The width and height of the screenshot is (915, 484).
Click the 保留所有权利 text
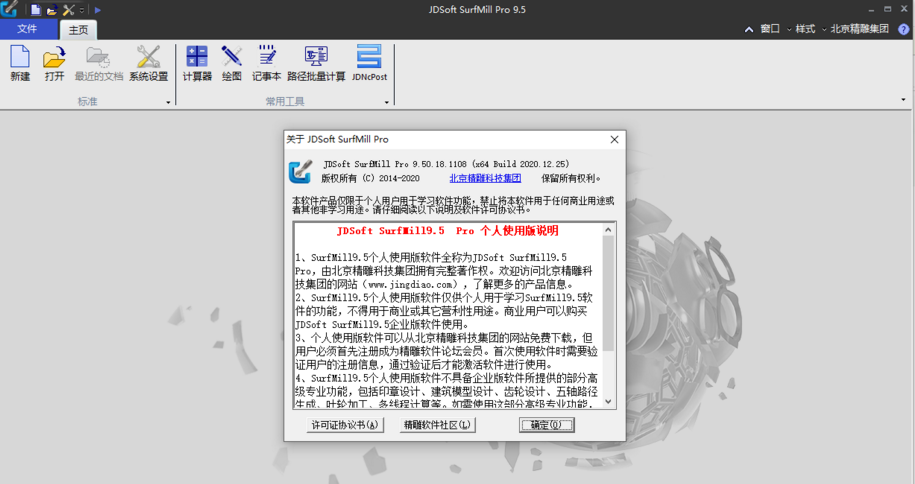click(x=570, y=178)
